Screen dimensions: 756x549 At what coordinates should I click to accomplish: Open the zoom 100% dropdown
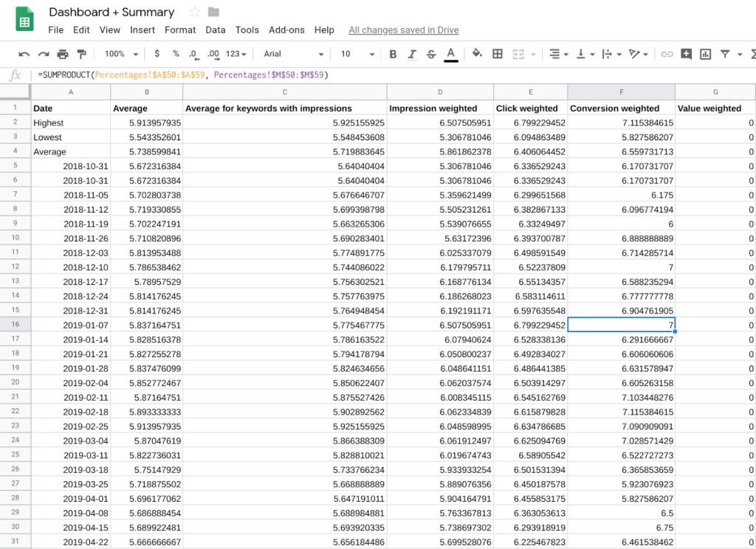[x=121, y=54]
